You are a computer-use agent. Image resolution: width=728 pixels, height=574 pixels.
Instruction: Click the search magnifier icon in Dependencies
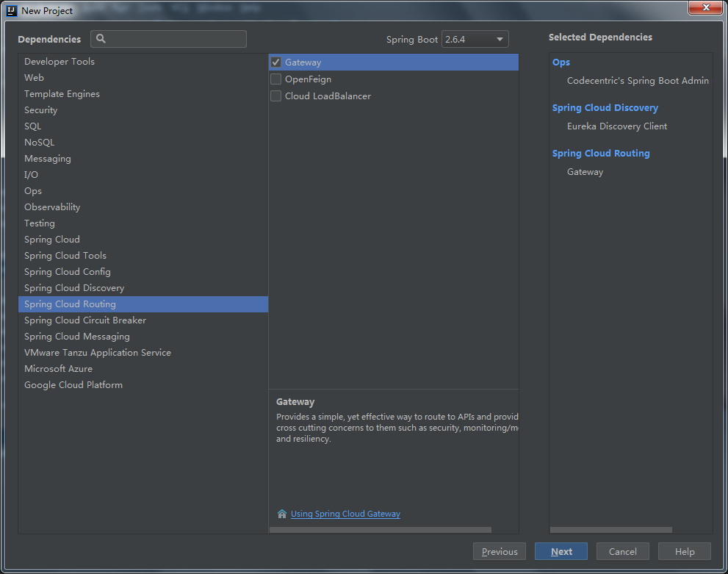101,39
